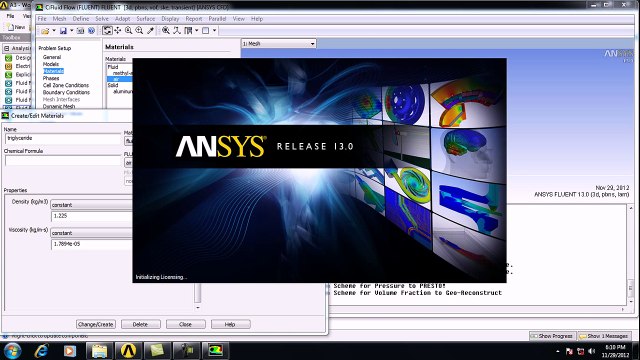Collapse the Analysis Systems toolbox group
Screen dimensions: 640x360
click(7, 48)
